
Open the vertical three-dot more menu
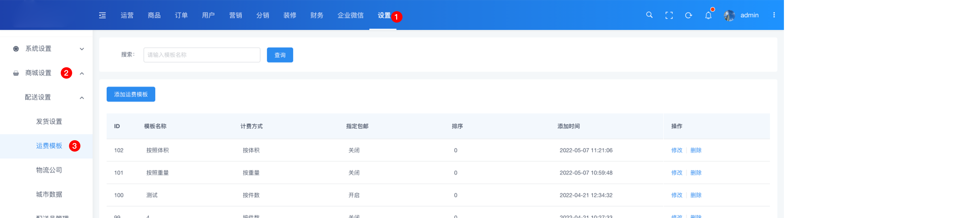774,15
